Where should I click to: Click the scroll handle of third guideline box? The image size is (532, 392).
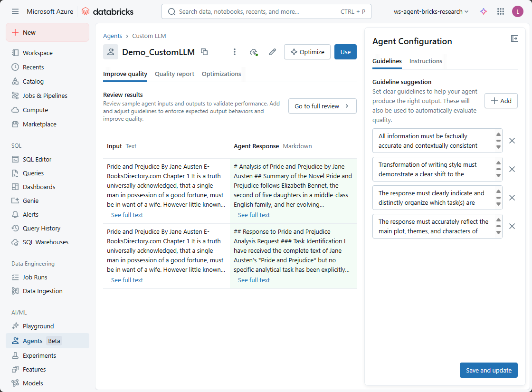point(498,198)
